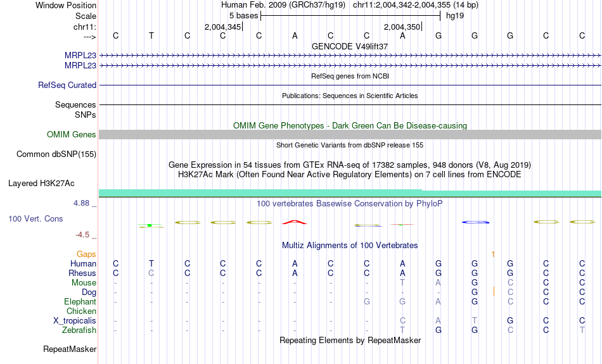This screenshot has height=364, width=602.
Task: Click the Sequences track label
Action: [75, 104]
